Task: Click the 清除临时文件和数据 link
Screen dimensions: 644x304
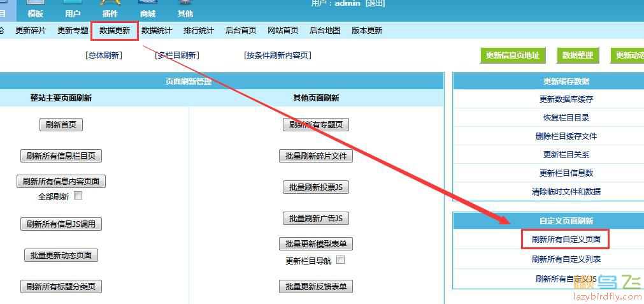Action: coord(566,191)
